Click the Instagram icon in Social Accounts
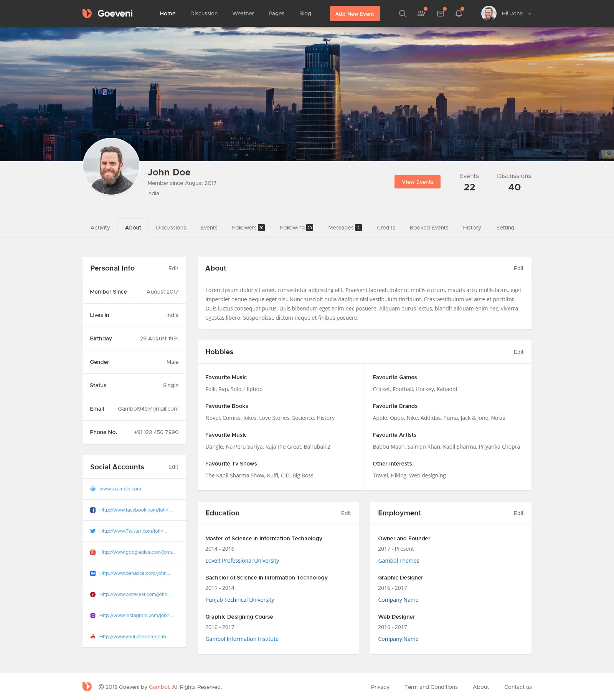 [x=93, y=616]
